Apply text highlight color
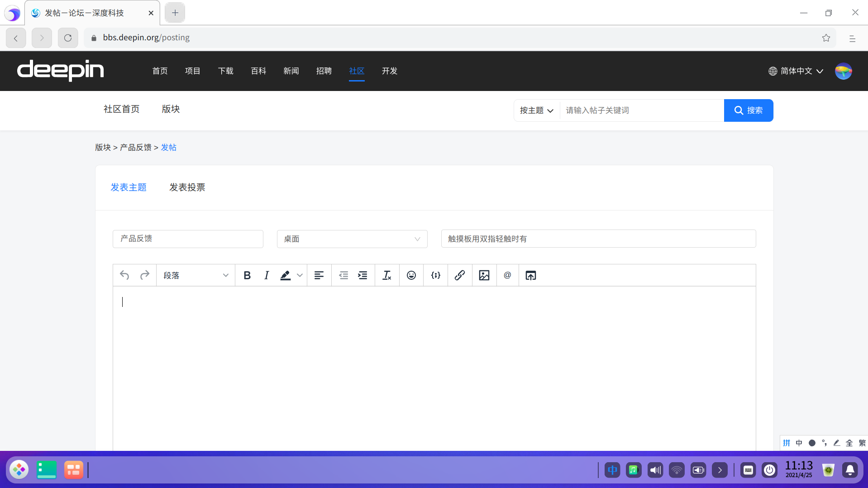The image size is (868, 488). point(285,275)
